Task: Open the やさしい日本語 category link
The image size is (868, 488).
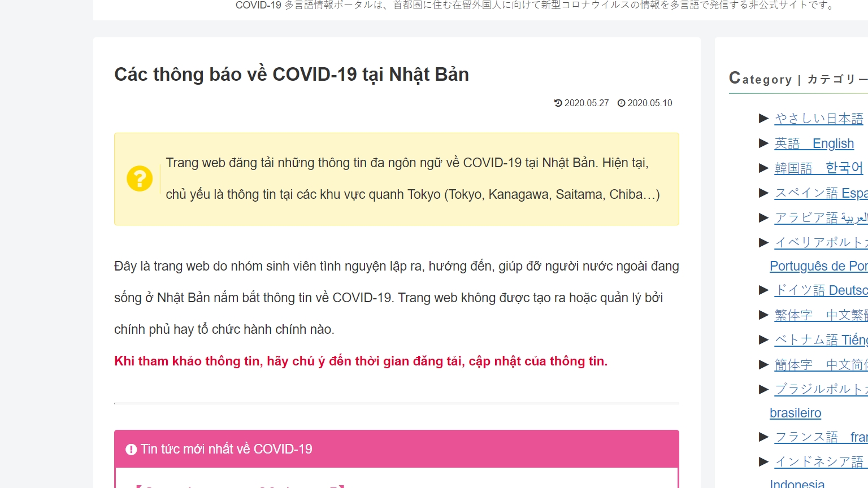Action: pos(818,118)
